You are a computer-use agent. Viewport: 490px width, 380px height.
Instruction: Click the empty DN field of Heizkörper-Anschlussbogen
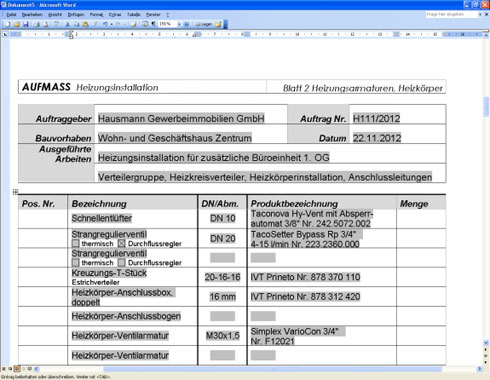[222, 316]
